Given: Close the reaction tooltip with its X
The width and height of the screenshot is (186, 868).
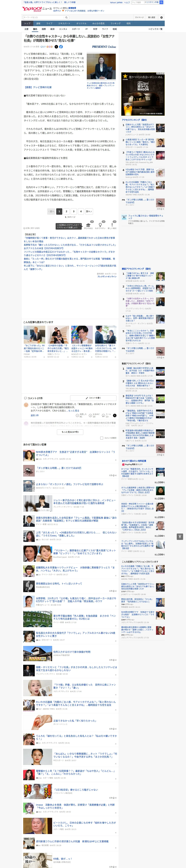Looking at the screenshot, I should pyautogui.click(x=80, y=224).
